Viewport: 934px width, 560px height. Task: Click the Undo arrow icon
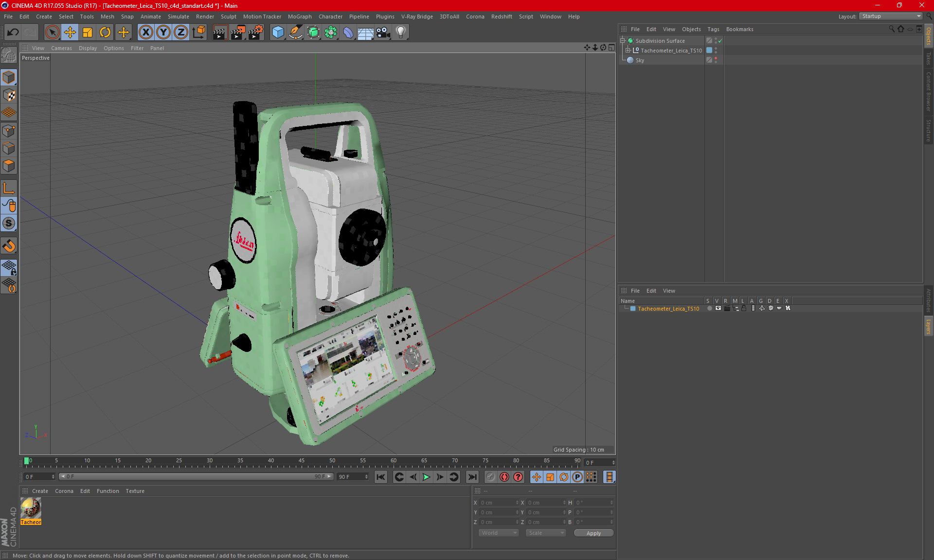13,33
